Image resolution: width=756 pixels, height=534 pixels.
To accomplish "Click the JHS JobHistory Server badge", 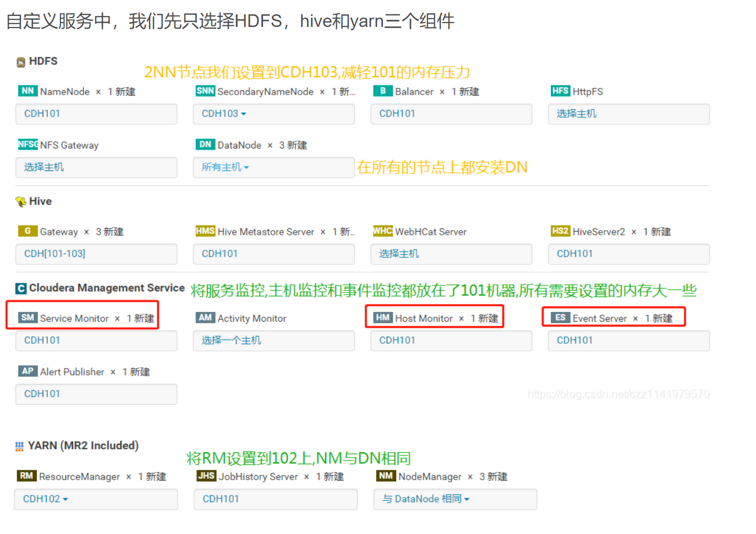I will click(x=206, y=476).
